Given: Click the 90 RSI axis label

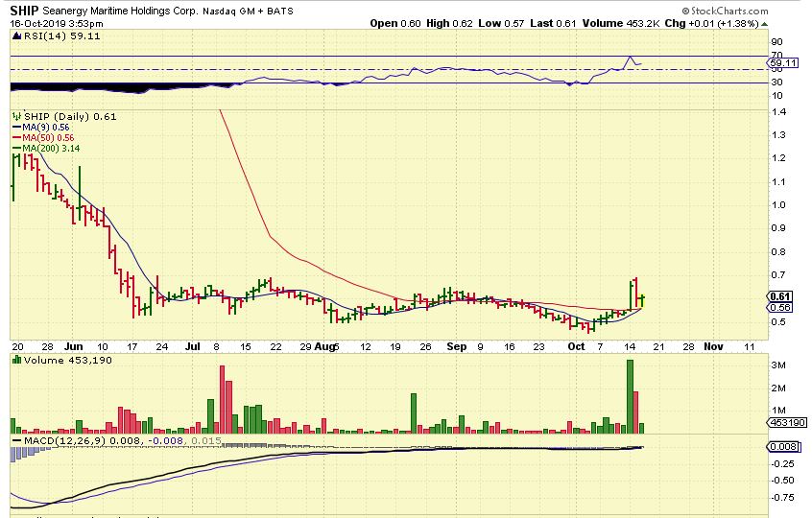Looking at the screenshot, I should (x=776, y=42).
